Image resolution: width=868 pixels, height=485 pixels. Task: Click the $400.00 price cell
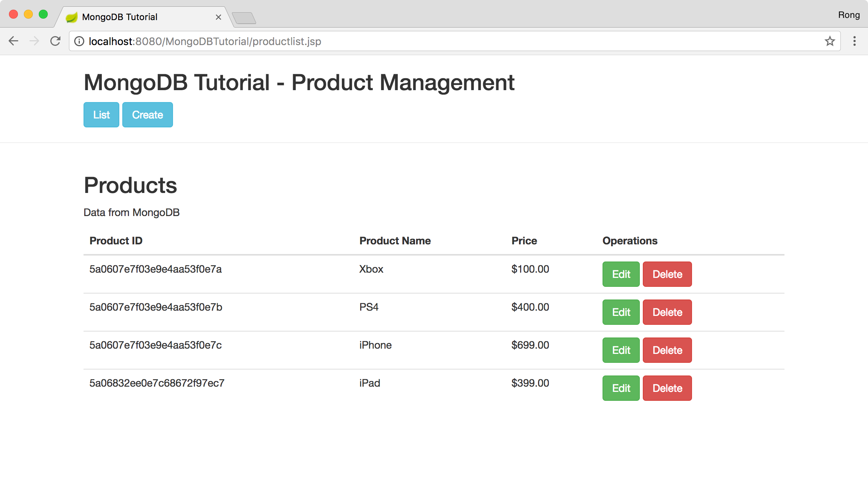(x=530, y=307)
